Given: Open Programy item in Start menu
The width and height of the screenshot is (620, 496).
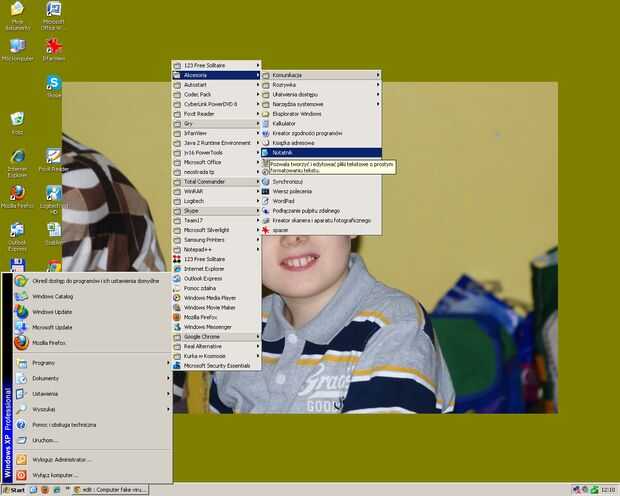Looking at the screenshot, I should (92, 363).
